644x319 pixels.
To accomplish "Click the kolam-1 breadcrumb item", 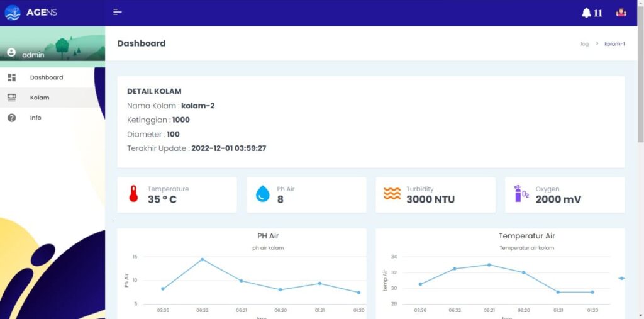I will [x=614, y=44].
